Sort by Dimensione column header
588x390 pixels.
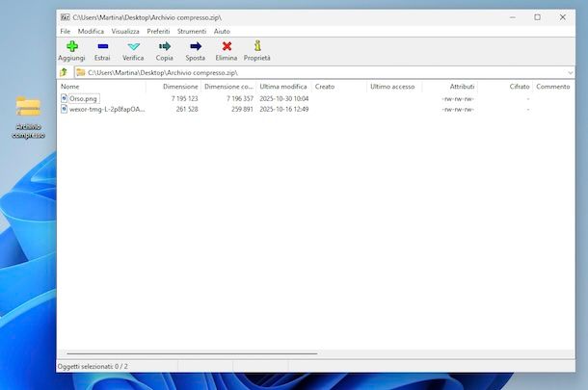174,87
